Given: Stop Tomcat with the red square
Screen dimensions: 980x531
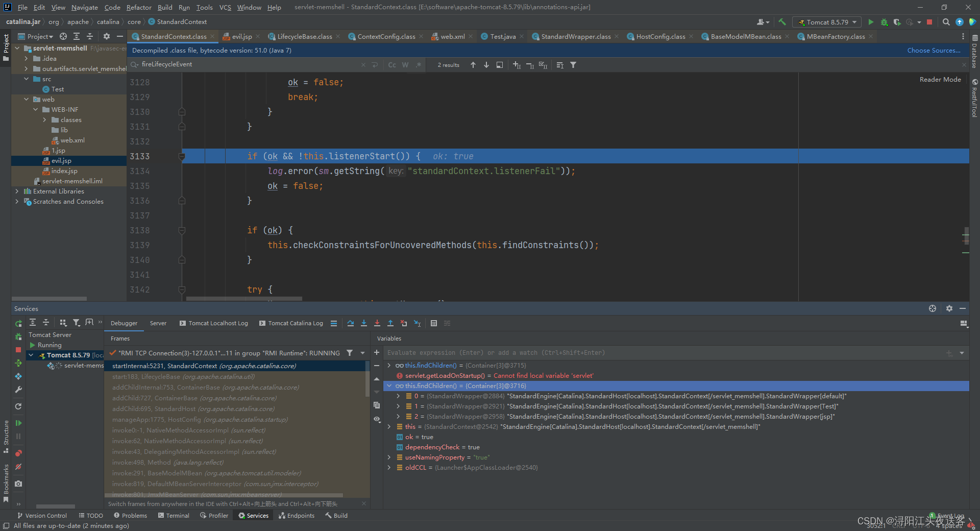Looking at the screenshot, I should pyautogui.click(x=929, y=22).
